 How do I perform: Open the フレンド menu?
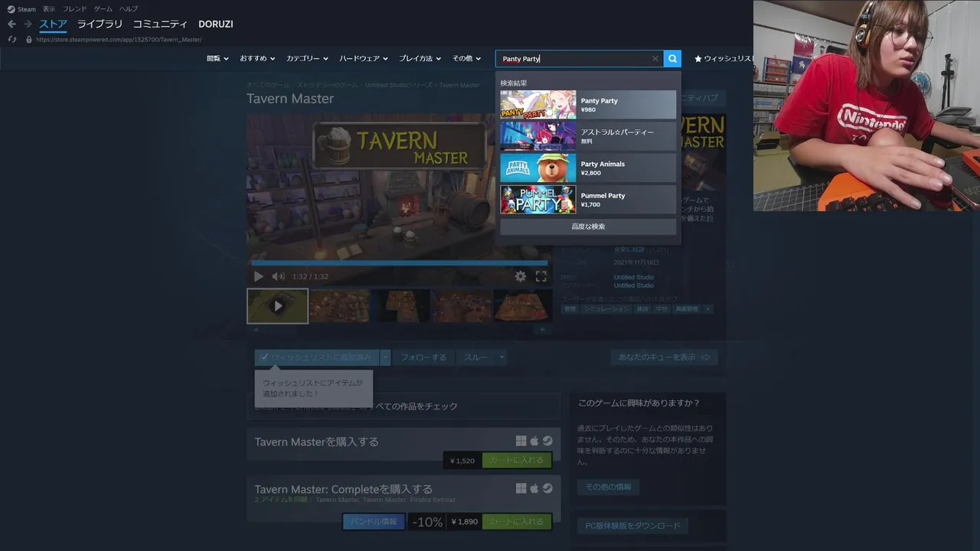point(74,9)
